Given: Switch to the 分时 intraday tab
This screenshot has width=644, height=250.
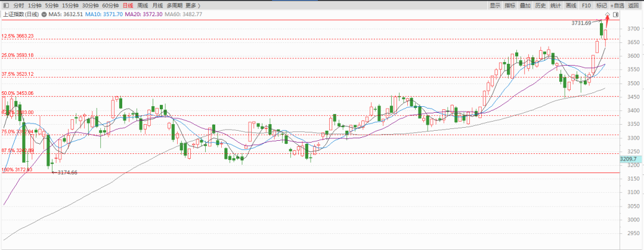Looking at the screenshot, I should point(18,5).
